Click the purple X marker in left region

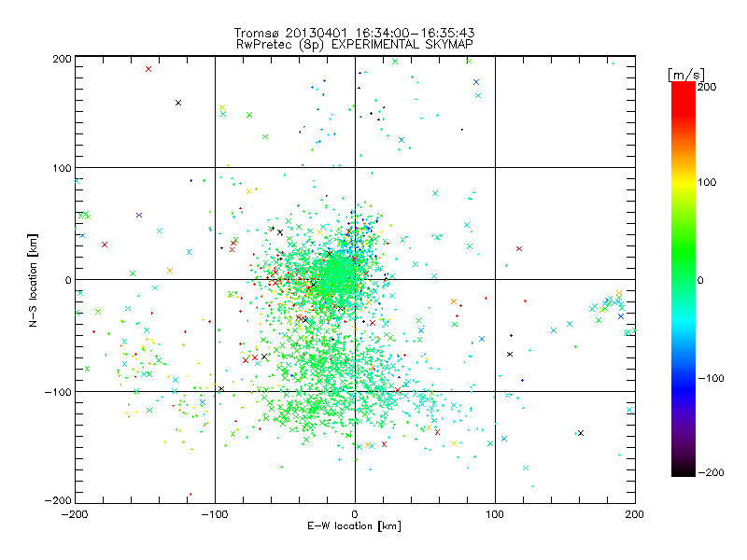139,216
